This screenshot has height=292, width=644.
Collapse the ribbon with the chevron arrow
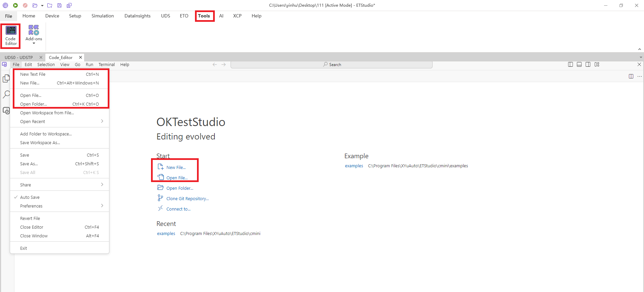click(639, 49)
